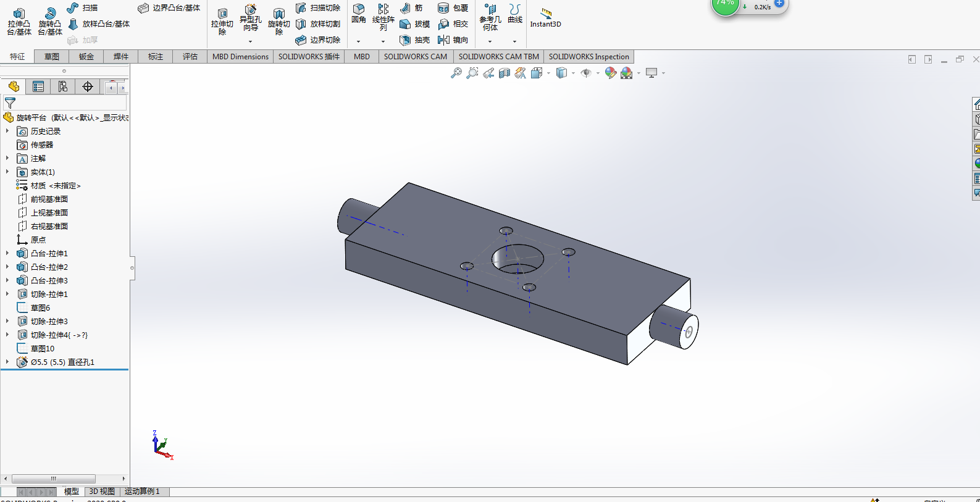Click the Boundary Boss/Base (边界凸台/基体) tool
Viewport: 980px width, 502px height.
pyautogui.click(x=169, y=7)
